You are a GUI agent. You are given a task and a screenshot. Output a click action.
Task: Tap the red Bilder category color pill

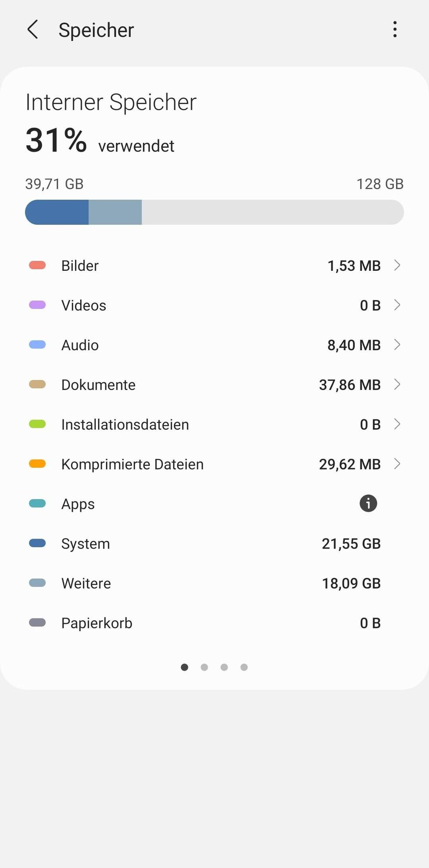point(37,265)
